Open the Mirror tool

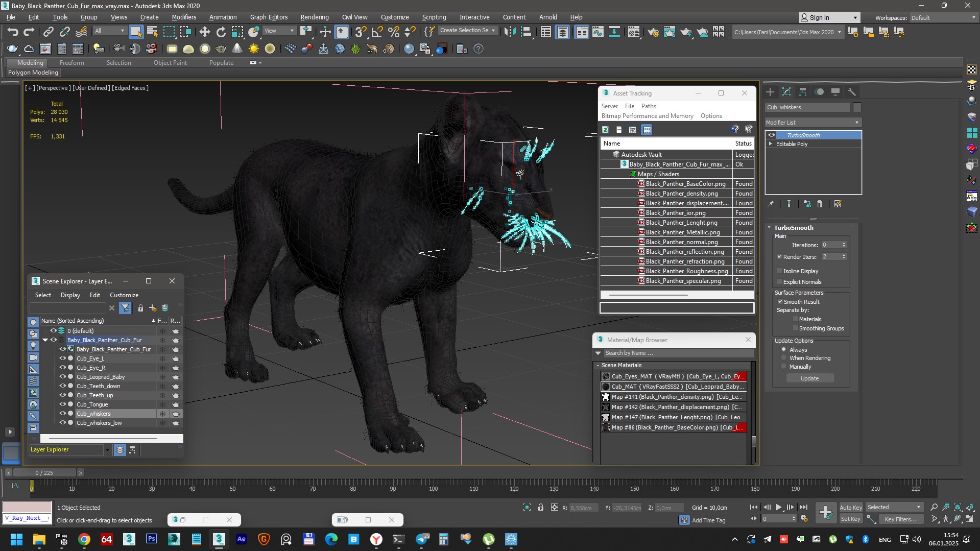(x=510, y=32)
